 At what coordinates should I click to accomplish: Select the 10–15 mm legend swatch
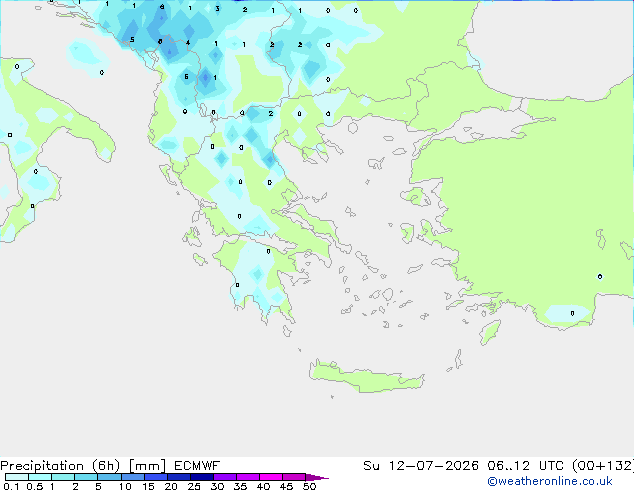132,477
